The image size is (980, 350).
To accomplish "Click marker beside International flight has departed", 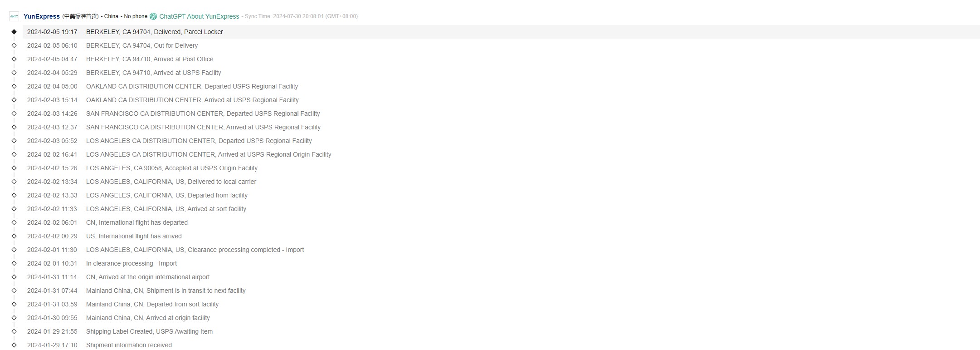I will point(14,222).
